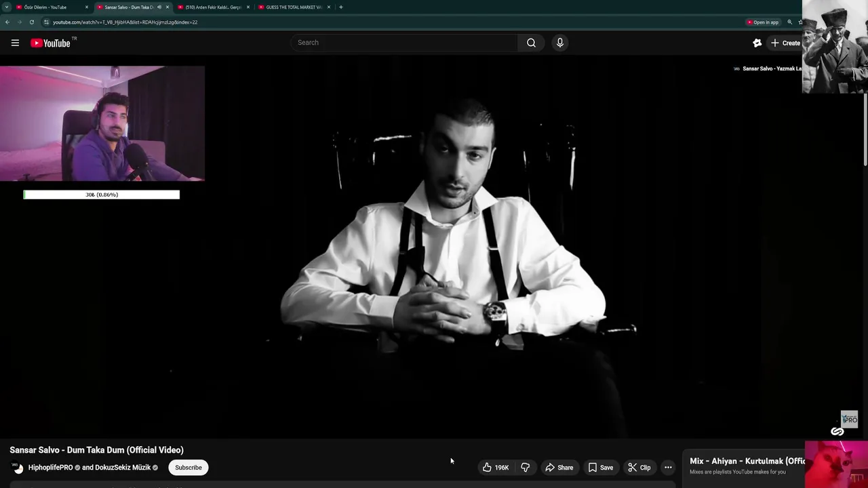Click the chain link icon near the video corner
The image size is (868, 488).
click(837, 432)
